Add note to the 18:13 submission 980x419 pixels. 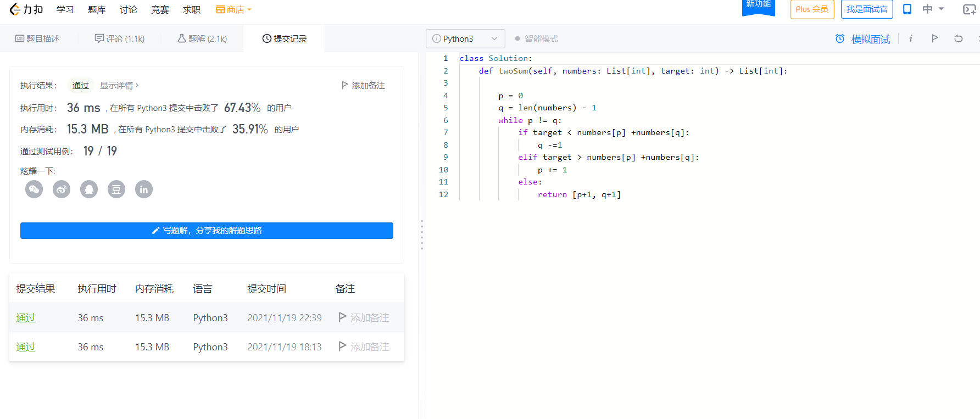coord(364,347)
